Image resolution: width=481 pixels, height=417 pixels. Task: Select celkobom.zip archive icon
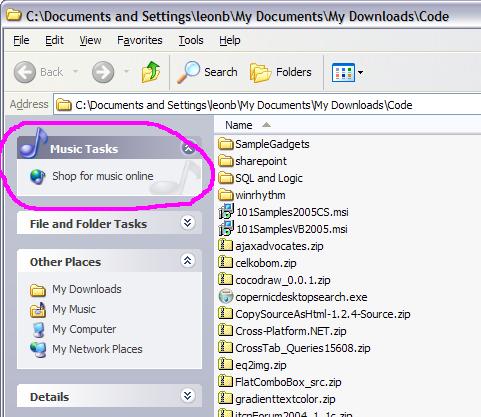point(225,263)
